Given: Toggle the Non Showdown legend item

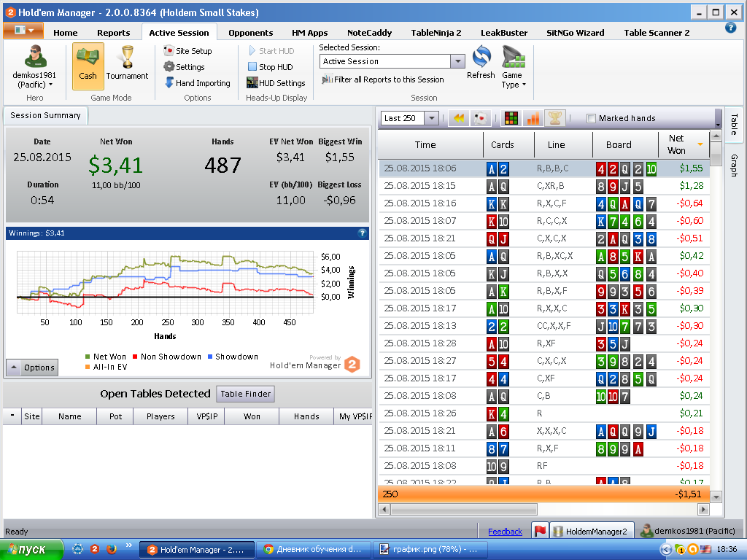Looking at the screenshot, I should [167, 357].
